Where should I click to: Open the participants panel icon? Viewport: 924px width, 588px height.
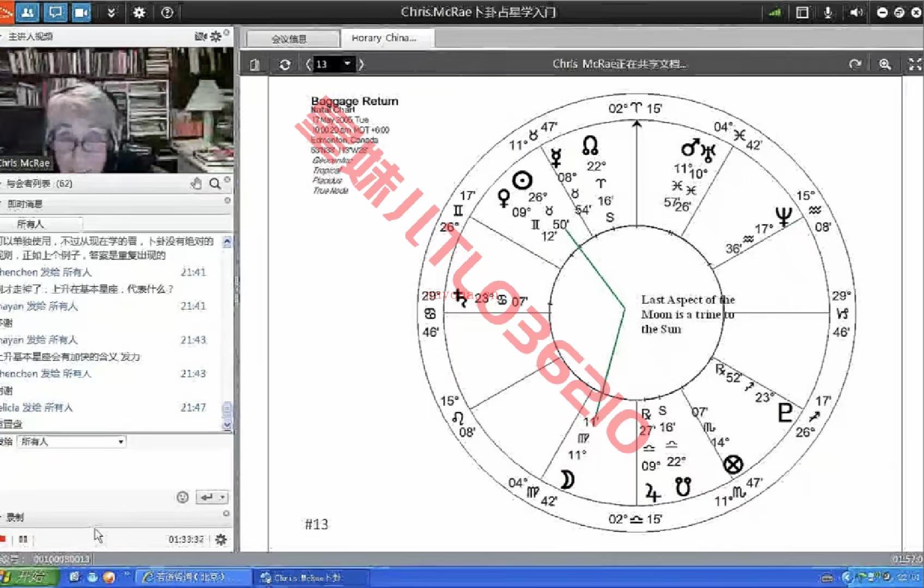click(x=27, y=12)
